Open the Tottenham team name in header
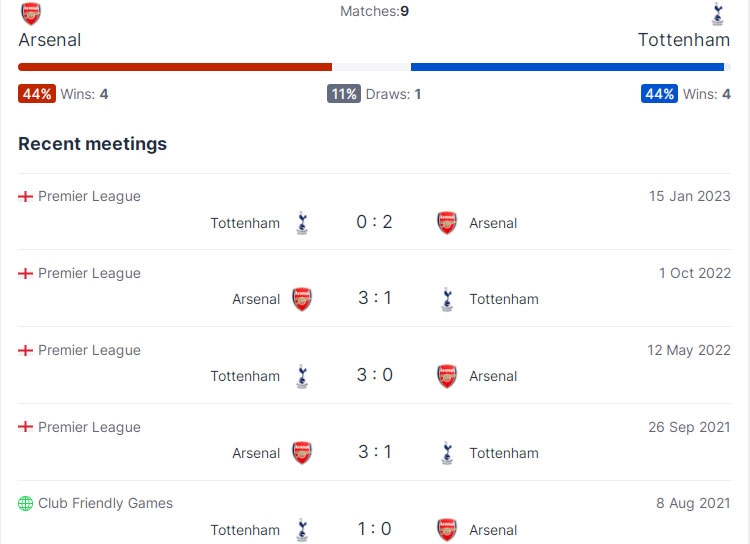Viewport: 750px width, 544px height. click(x=684, y=40)
